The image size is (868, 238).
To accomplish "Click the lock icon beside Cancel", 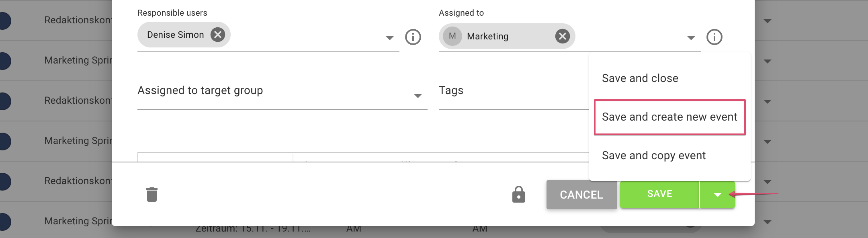I will 518,195.
